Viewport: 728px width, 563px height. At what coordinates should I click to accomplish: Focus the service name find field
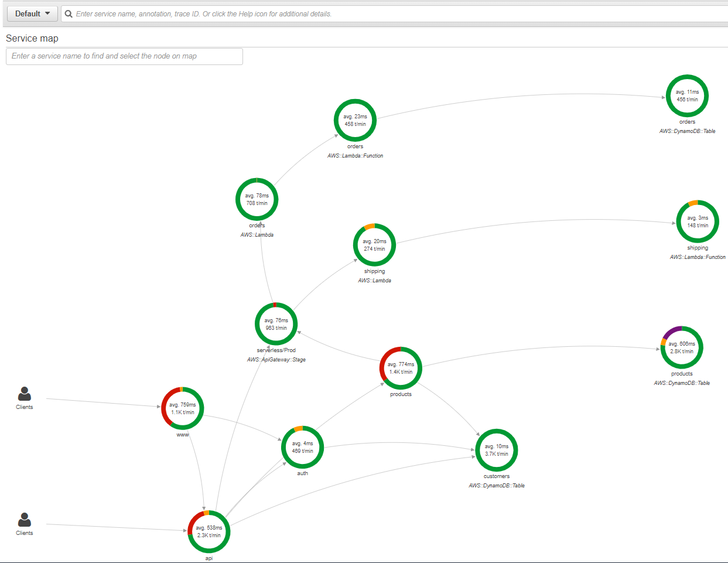point(124,56)
